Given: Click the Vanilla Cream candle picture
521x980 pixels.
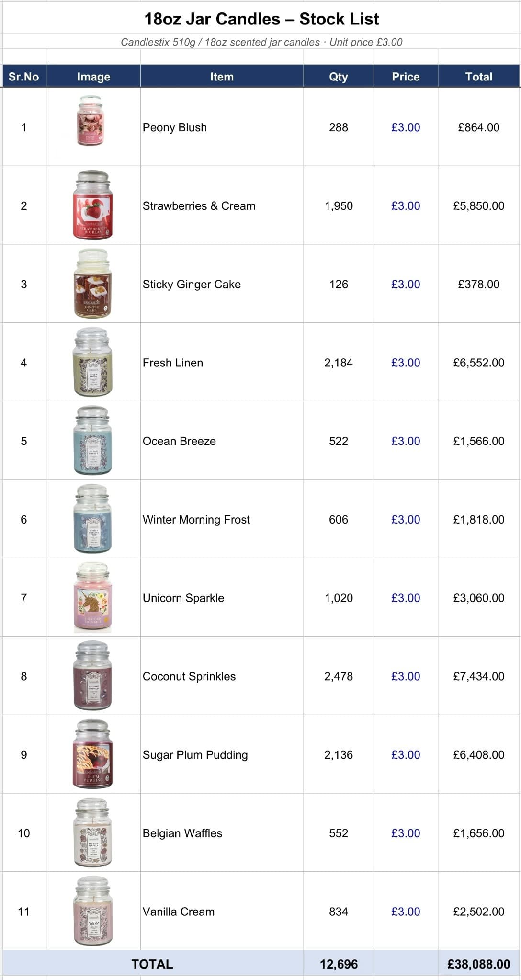Looking at the screenshot, I should coord(93,911).
